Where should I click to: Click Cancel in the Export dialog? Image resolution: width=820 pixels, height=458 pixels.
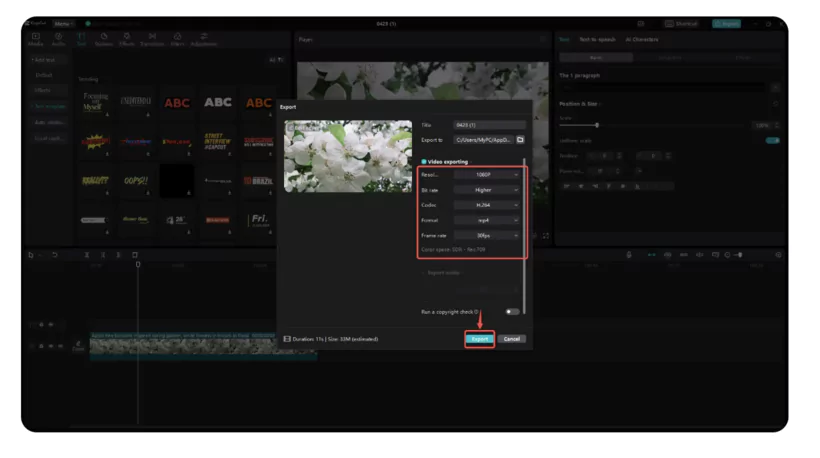(x=511, y=339)
